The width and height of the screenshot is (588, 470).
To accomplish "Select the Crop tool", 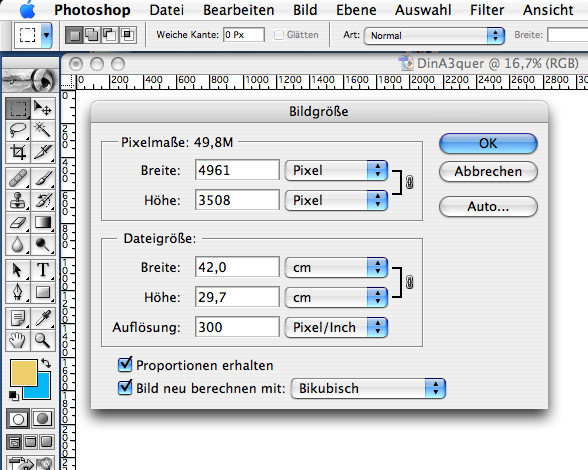I will point(18,152).
